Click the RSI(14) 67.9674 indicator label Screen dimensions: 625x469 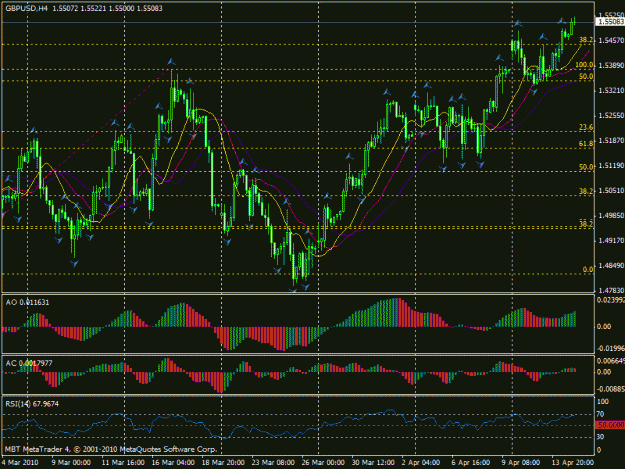[x=32, y=404]
